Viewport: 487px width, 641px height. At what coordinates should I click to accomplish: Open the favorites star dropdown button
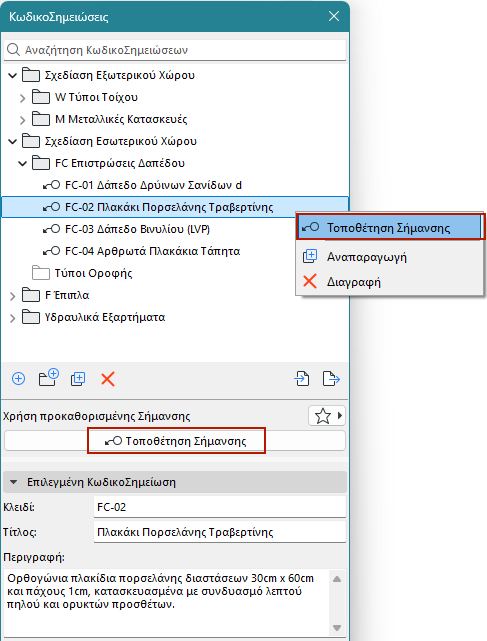tap(326, 416)
